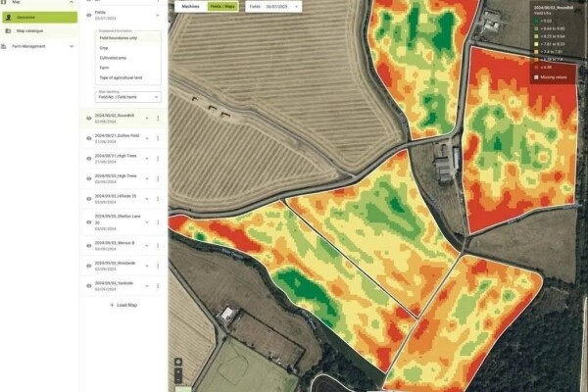Image resolution: width=588 pixels, height=392 pixels.
Task: Open options menu for 2024/08/02_Roundhill layer
Action: 157,119
